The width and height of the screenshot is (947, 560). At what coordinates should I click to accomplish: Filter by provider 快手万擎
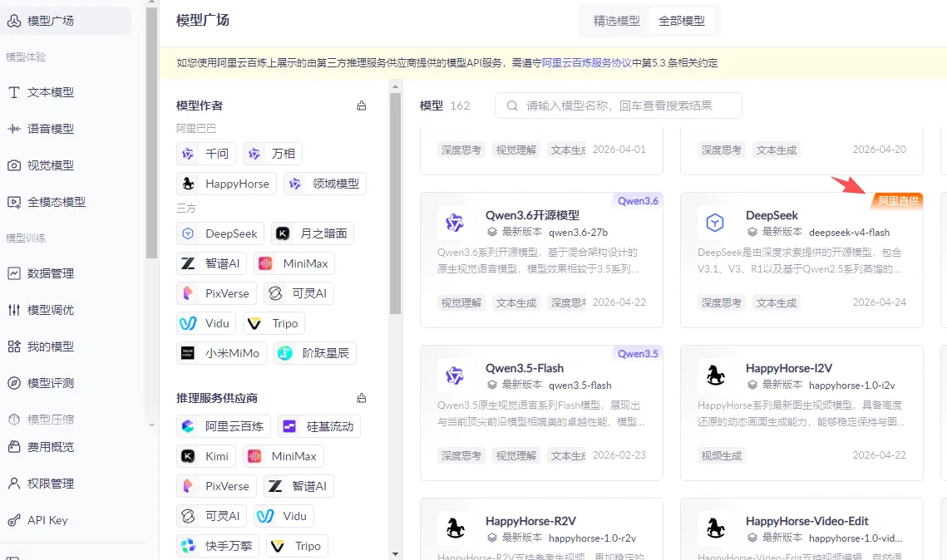pos(218,546)
